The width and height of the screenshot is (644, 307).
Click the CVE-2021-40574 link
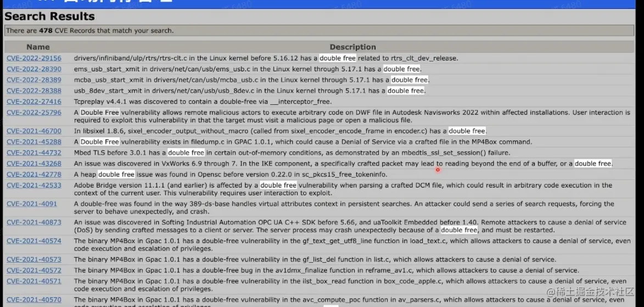pyautogui.click(x=33, y=241)
